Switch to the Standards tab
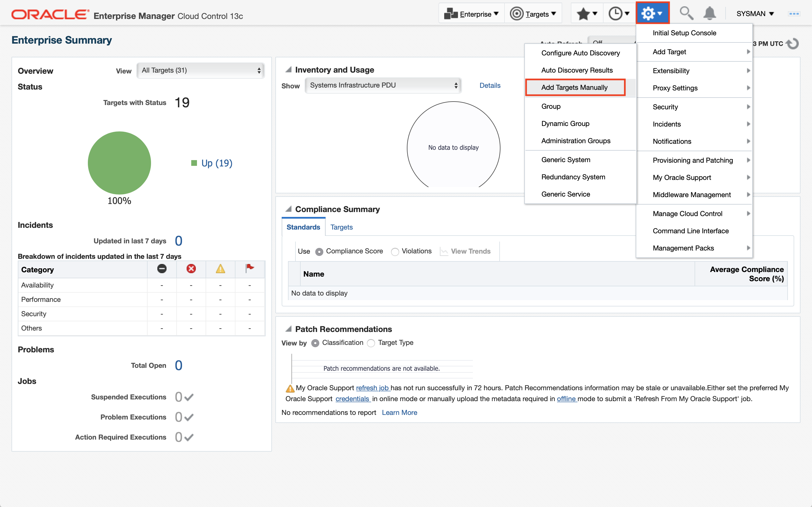The image size is (812, 507). coord(303,227)
